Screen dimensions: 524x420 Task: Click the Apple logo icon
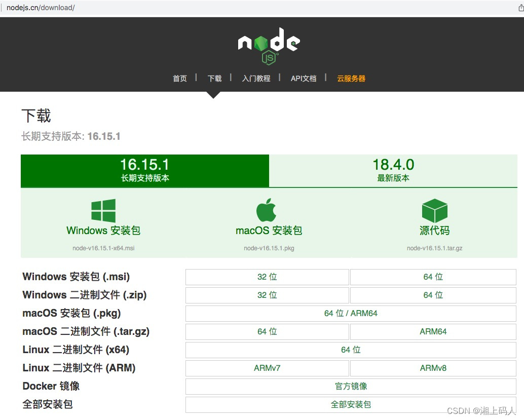(x=267, y=210)
